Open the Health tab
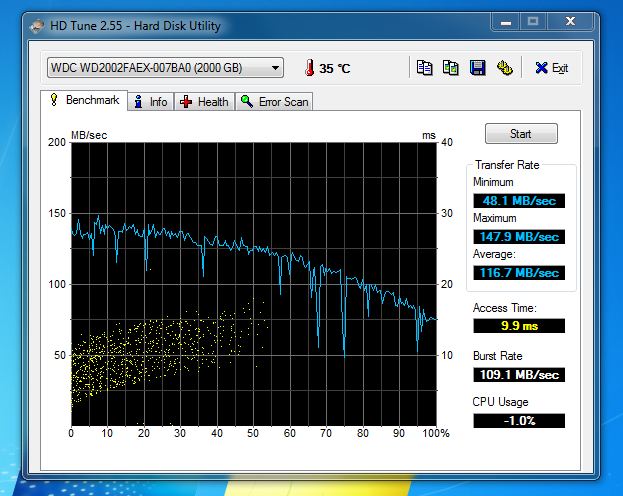 204,102
